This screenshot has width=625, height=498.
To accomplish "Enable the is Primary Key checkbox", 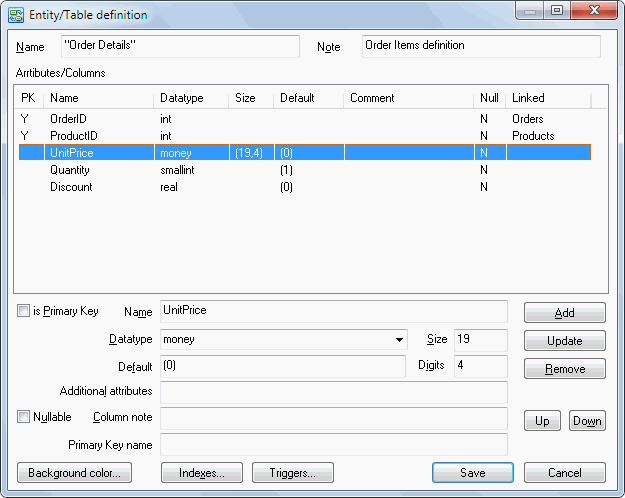I will 24,312.
